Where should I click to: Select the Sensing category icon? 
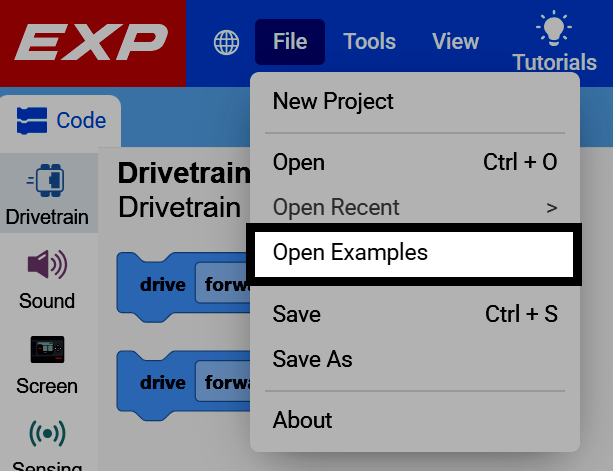47,433
